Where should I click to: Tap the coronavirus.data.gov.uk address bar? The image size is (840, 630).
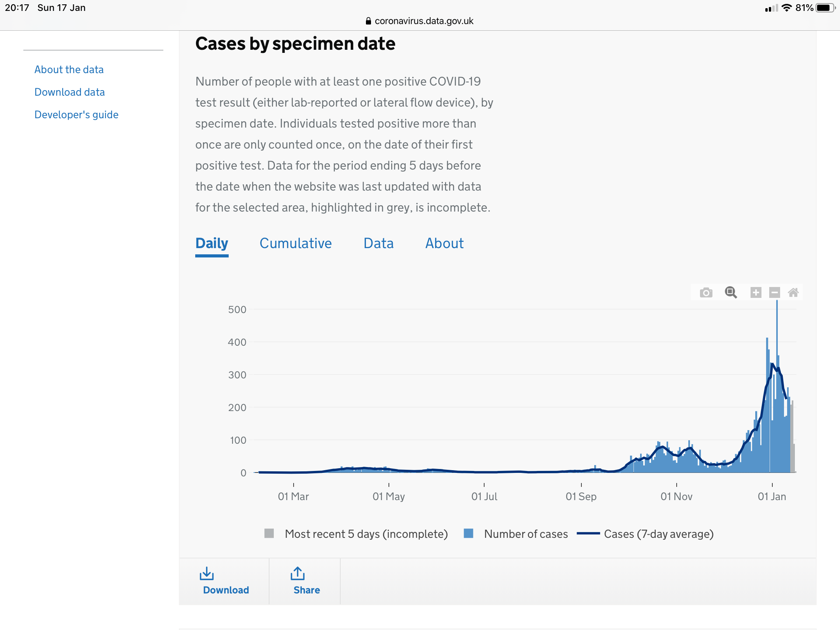[x=420, y=21]
